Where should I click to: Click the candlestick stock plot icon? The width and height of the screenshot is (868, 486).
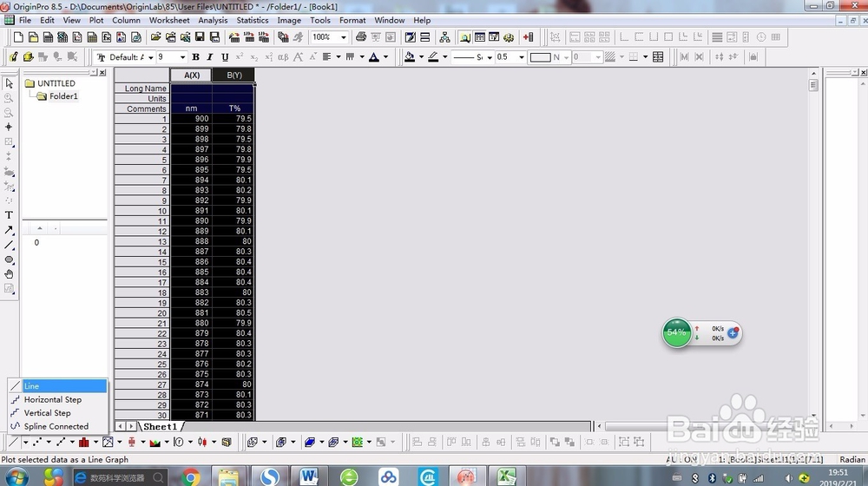coord(202,442)
